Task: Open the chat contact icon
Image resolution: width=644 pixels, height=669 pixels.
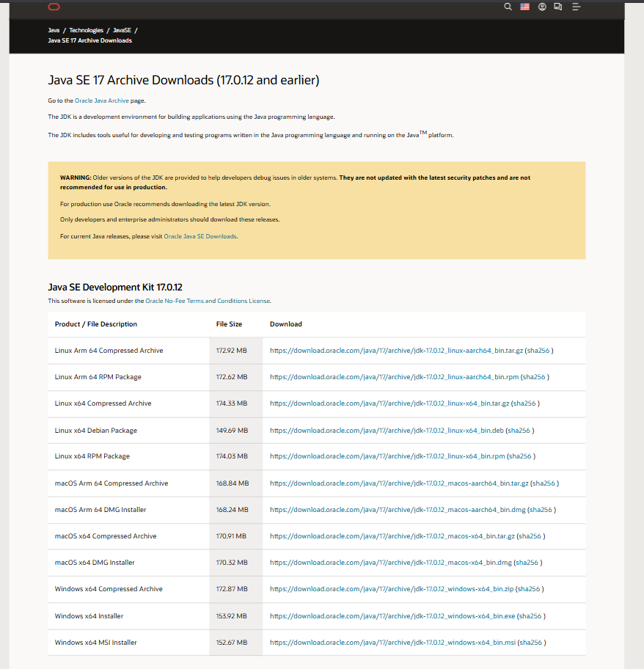Action: 558,7
